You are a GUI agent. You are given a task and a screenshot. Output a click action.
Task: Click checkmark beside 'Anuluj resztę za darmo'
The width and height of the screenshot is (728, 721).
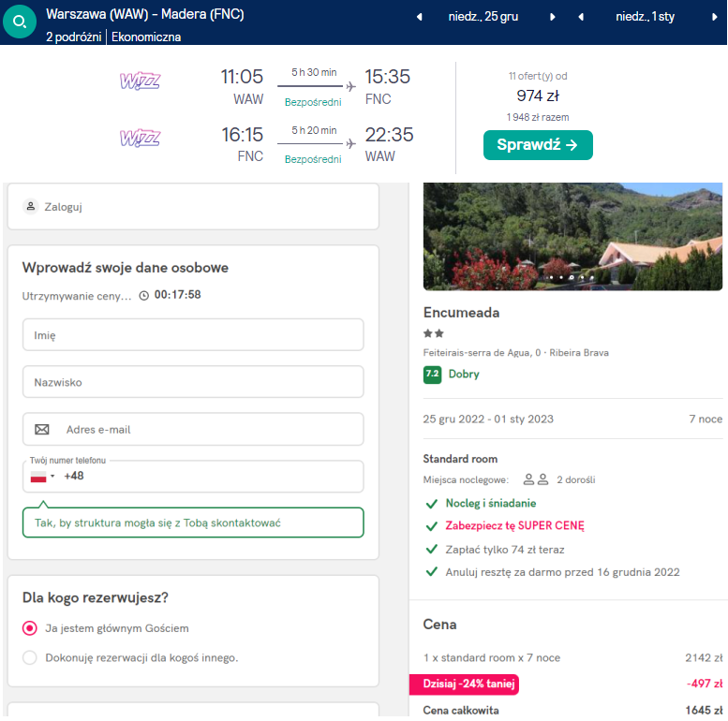point(432,571)
